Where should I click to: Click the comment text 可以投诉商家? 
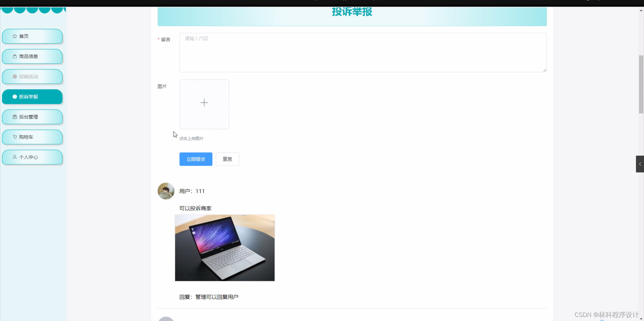[x=195, y=208]
